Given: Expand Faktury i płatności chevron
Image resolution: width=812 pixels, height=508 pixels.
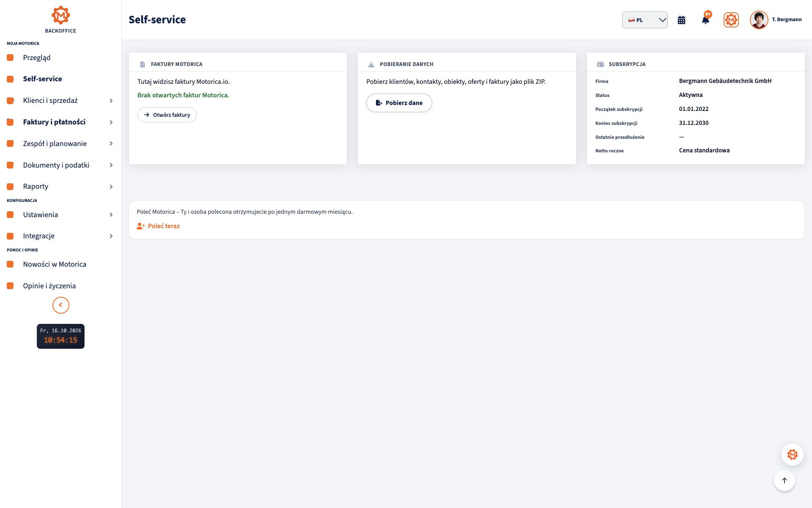Looking at the screenshot, I should click(x=111, y=122).
